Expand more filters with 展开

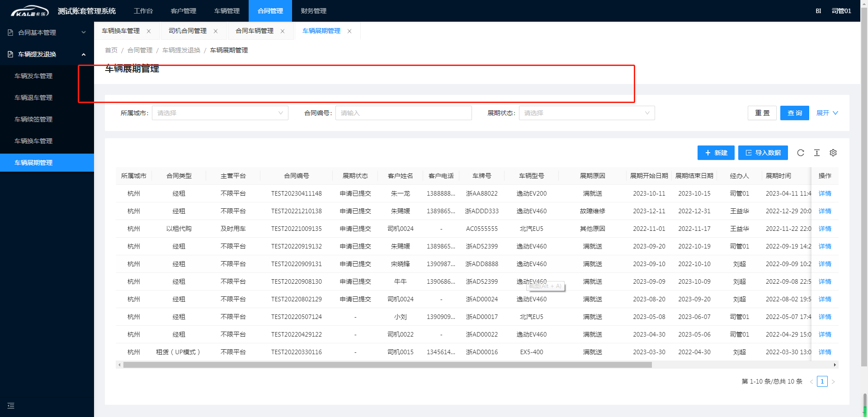coord(827,113)
